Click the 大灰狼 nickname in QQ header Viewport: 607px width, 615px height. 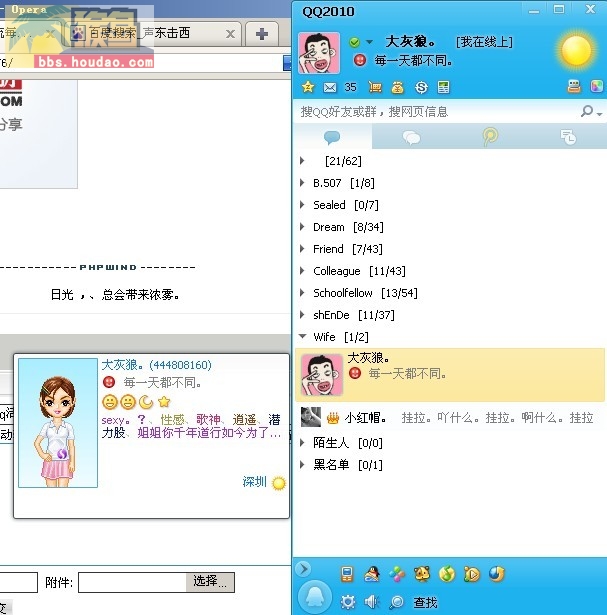[x=410, y=41]
